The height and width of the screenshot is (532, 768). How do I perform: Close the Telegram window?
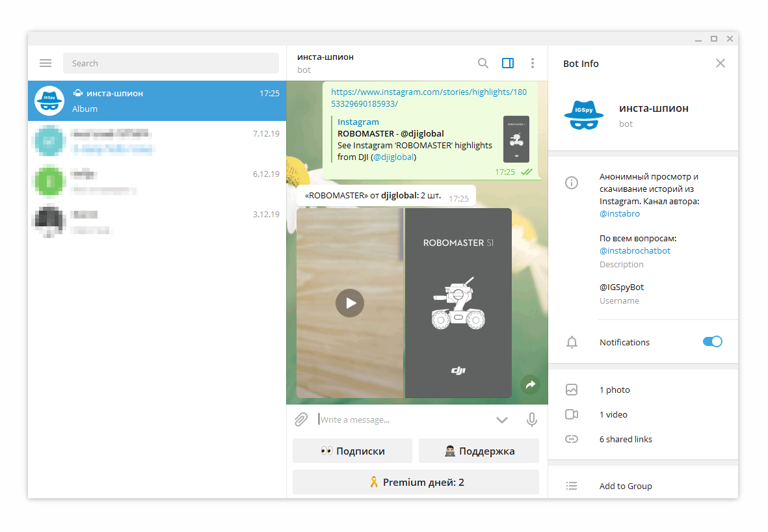730,39
